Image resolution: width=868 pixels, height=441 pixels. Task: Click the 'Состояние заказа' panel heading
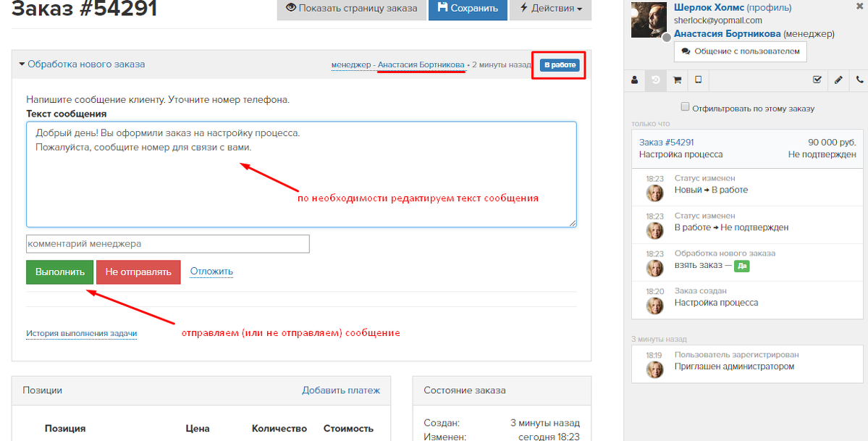(x=465, y=390)
